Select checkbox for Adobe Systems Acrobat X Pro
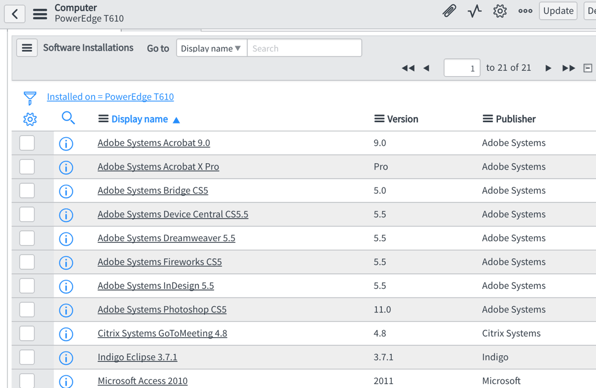The width and height of the screenshot is (596, 388). (27, 167)
